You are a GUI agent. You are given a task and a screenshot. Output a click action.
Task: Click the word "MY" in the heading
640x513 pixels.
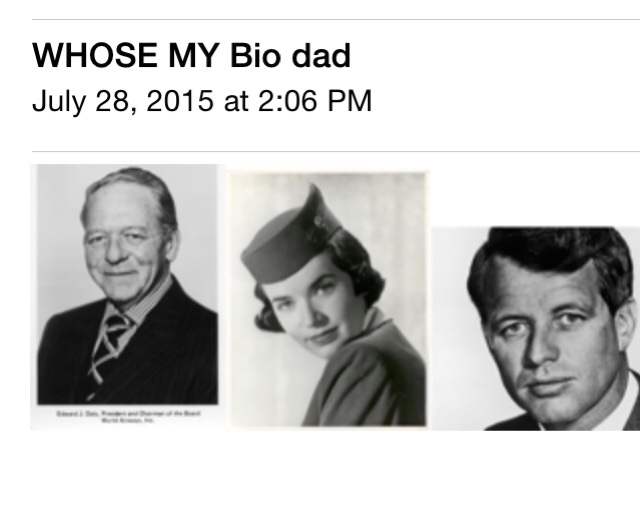(x=194, y=56)
